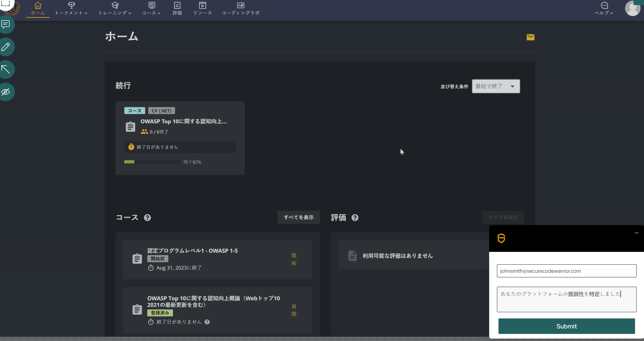Screen dimensions: 644x341
Task: Open the comment tool in left sidebar
Action: coord(6,24)
